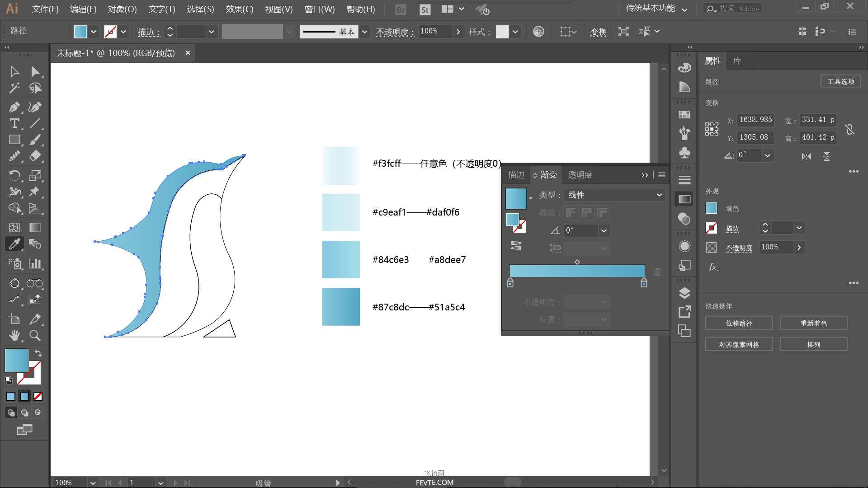This screenshot has height=488, width=868.
Task: Choose the Eyedropper tool
Action: pos(14,244)
